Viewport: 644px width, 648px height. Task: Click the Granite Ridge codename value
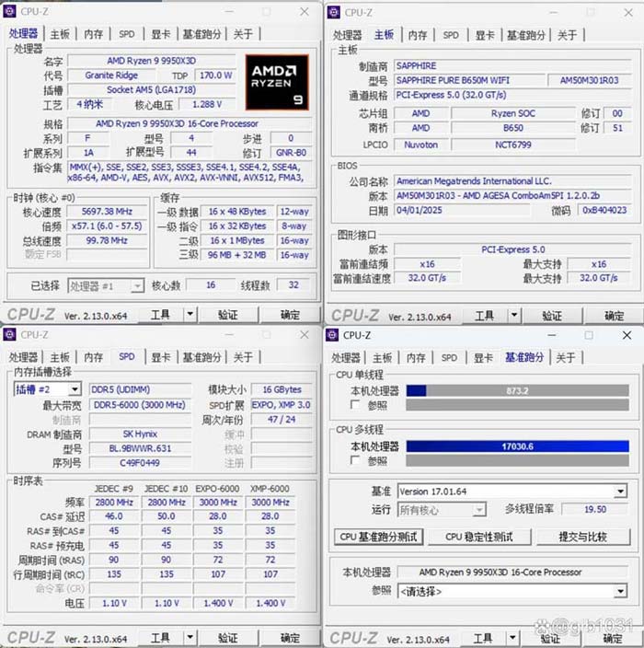pyautogui.click(x=111, y=75)
